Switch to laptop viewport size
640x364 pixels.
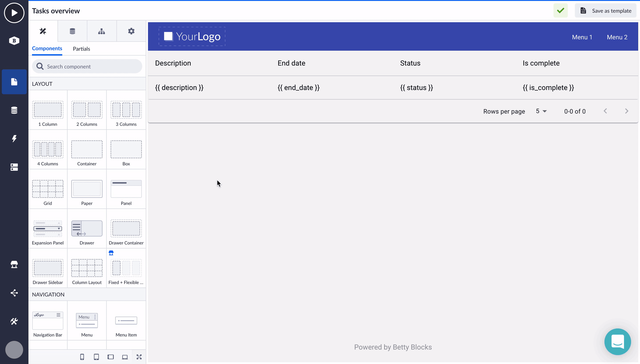[x=125, y=357]
